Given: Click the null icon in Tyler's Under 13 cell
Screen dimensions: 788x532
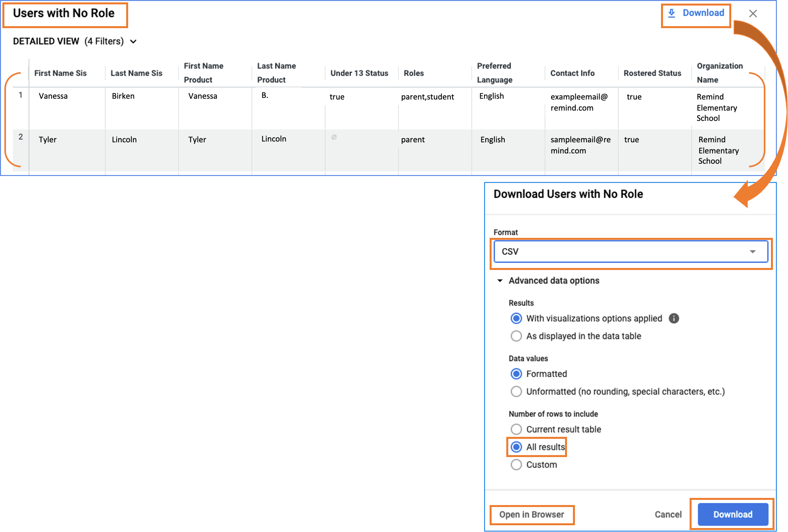Looking at the screenshot, I should pos(334,137).
